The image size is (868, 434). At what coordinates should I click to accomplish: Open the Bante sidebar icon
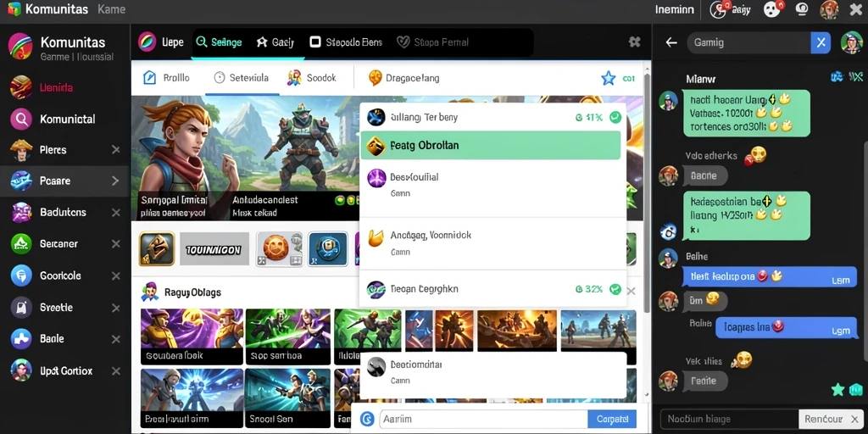(21, 339)
